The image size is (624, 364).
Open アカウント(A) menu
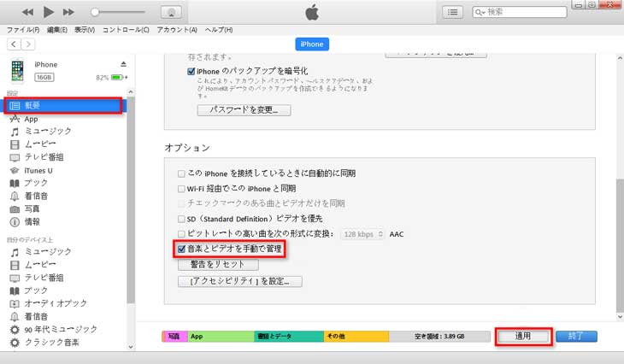click(177, 30)
